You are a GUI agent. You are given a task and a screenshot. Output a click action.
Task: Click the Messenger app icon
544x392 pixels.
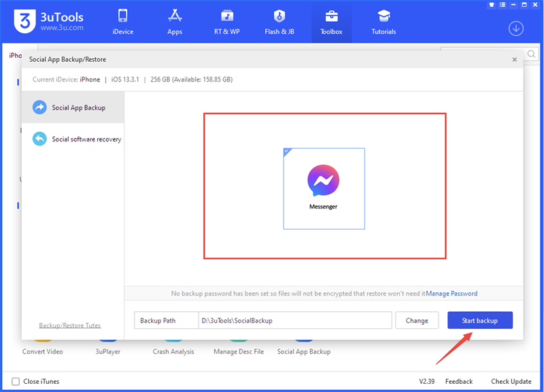pyautogui.click(x=324, y=181)
